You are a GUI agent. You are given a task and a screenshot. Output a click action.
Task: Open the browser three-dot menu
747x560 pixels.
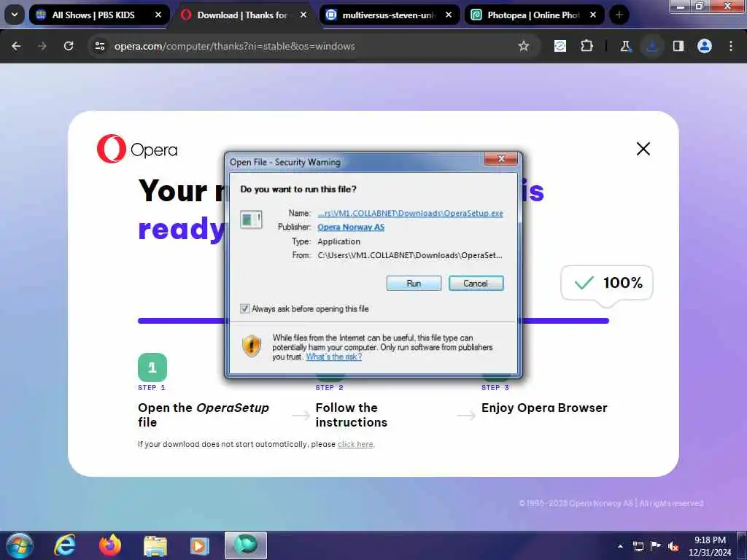point(731,46)
